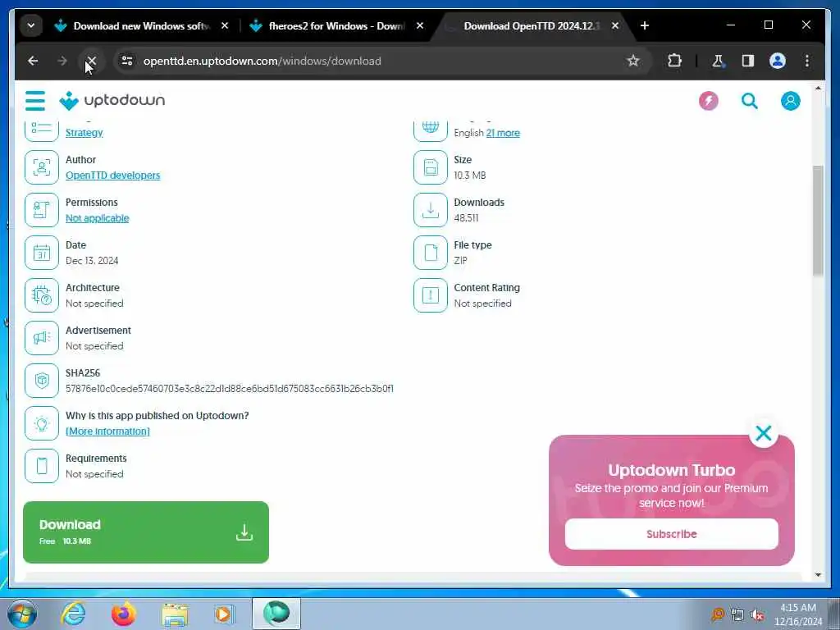The width and height of the screenshot is (840, 630).
Task: Click the Content Rating icon
Action: coord(430,295)
